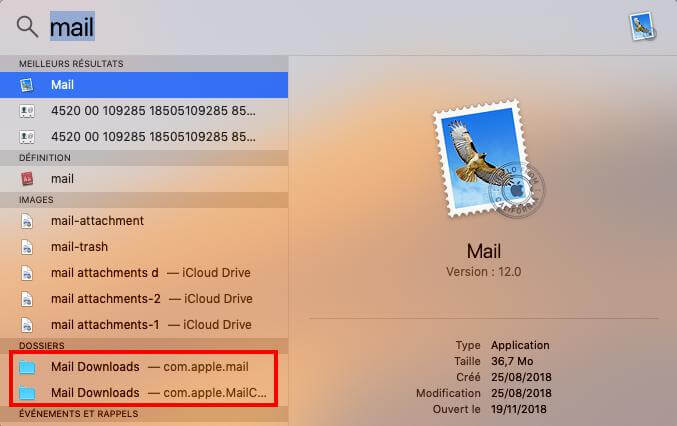Click the Version : 12.0 text
The width and height of the screenshot is (677, 426).
[x=484, y=272]
